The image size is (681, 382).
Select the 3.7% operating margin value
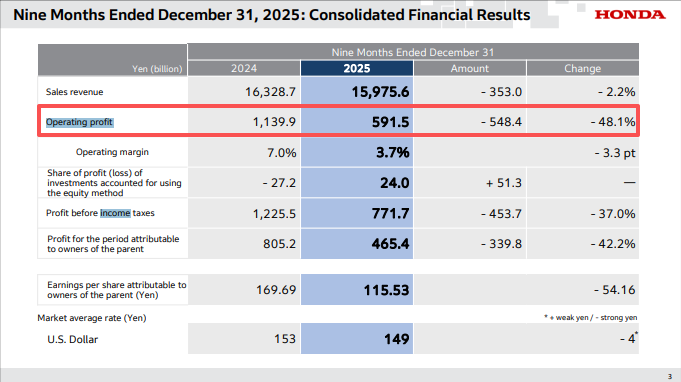(393, 152)
